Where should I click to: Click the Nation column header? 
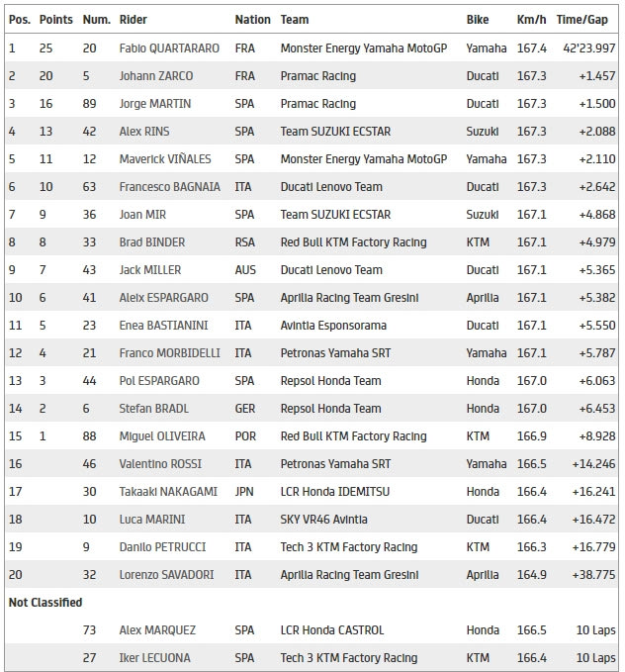[x=252, y=20]
